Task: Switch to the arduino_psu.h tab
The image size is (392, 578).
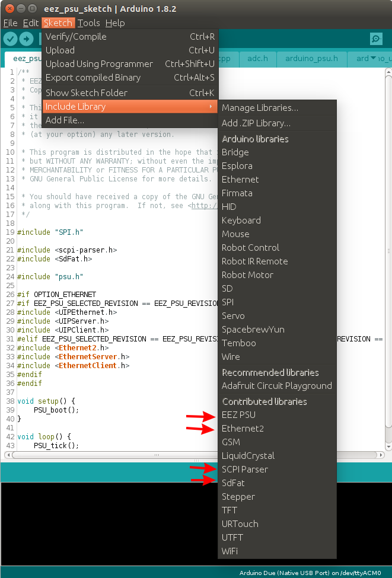Action: click(311, 59)
